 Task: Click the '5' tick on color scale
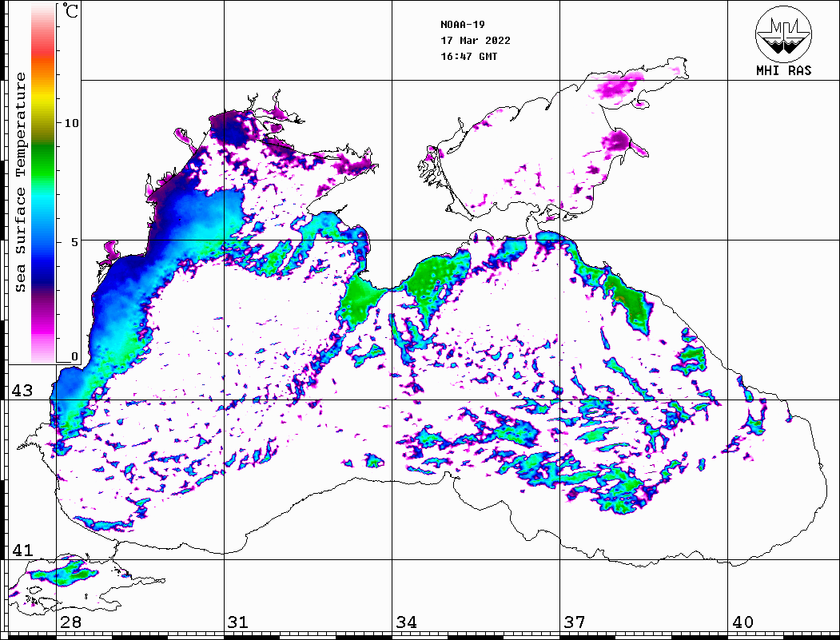coord(75,242)
